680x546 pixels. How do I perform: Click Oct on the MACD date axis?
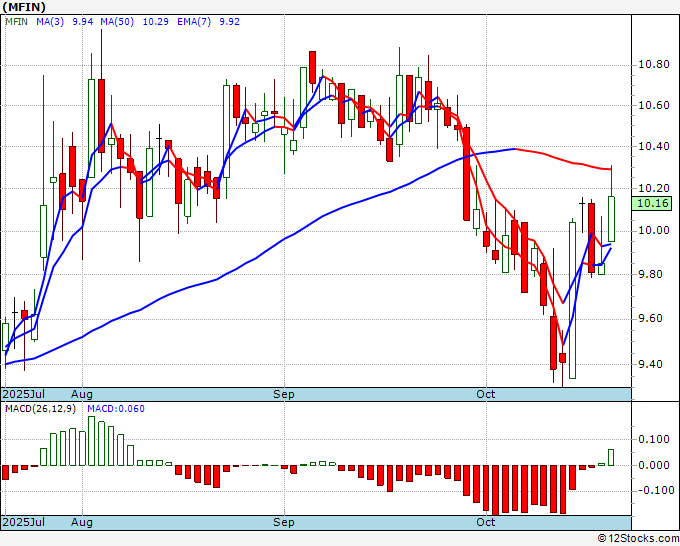(486, 522)
